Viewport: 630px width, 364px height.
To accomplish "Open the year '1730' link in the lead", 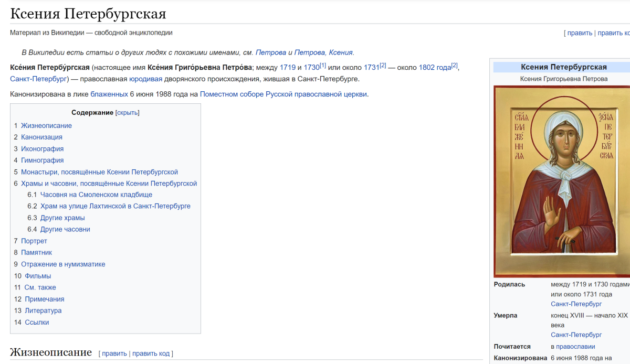I will (312, 68).
